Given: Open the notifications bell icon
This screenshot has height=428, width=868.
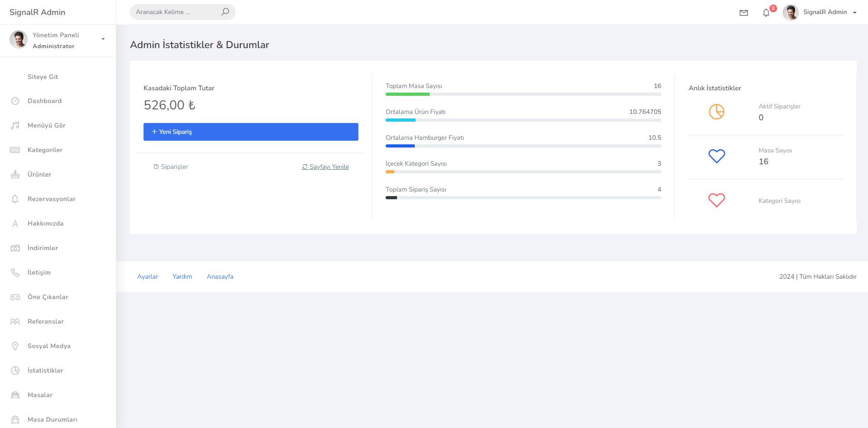Looking at the screenshot, I should pos(766,13).
